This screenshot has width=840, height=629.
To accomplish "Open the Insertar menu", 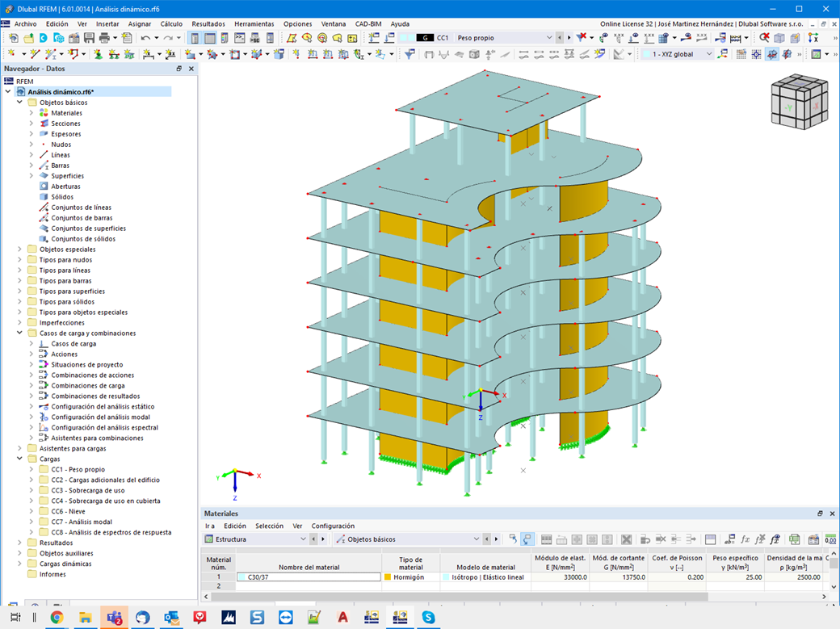I will [x=107, y=24].
